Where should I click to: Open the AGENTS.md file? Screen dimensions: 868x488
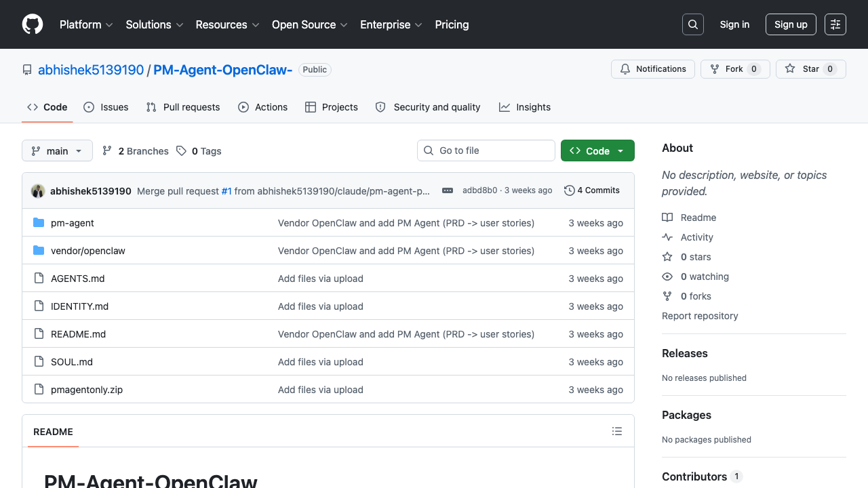(78, 279)
